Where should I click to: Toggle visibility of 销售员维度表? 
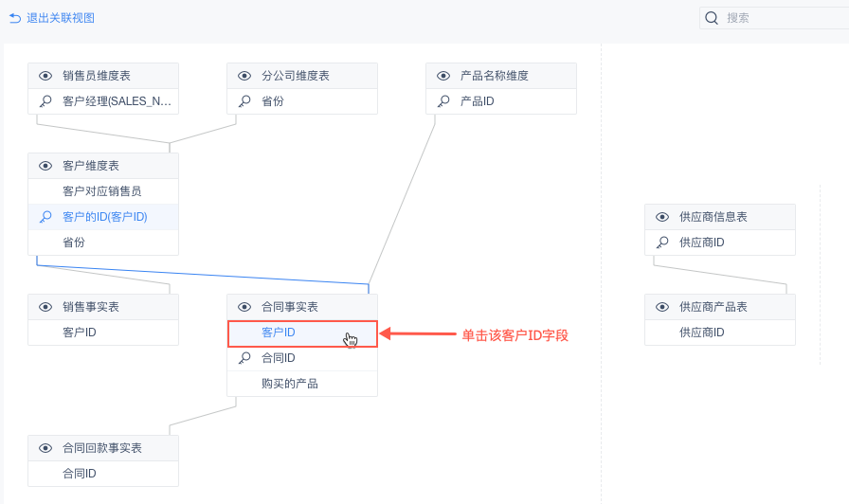[45, 76]
